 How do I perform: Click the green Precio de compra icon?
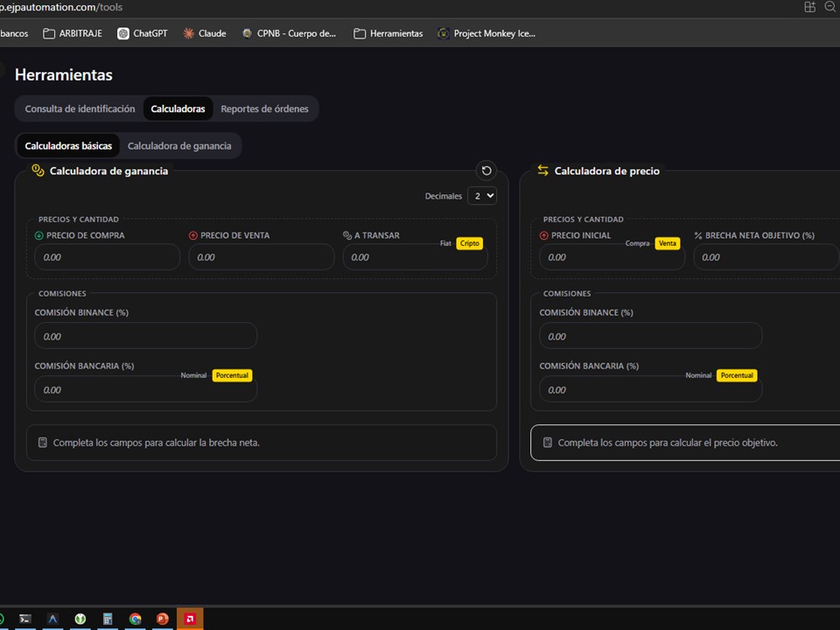(38, 235)
